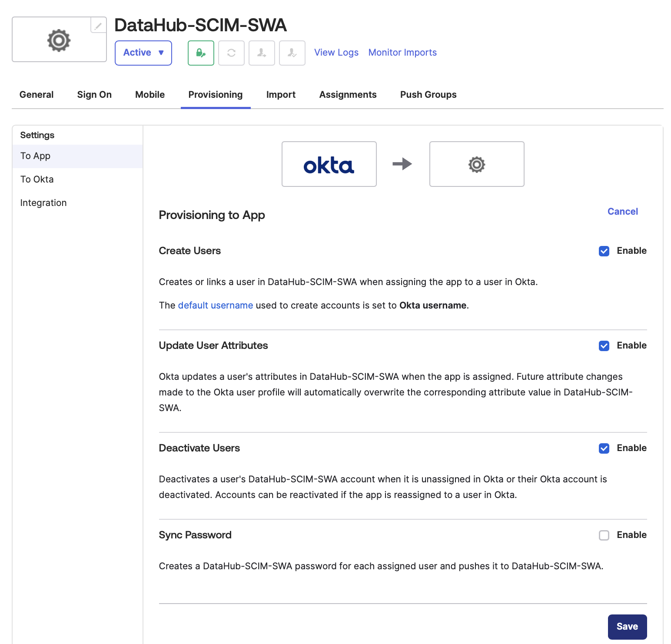Uncheck Create Users Enable checkbox

point(604,251)
